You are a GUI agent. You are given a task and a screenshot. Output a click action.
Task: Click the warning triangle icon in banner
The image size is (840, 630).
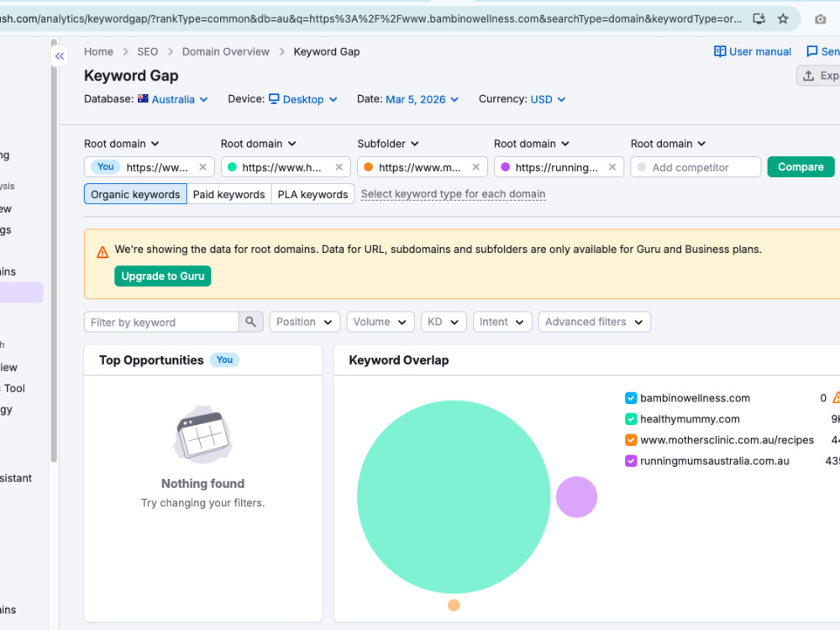pyautogui.click(x=102, y=252)
